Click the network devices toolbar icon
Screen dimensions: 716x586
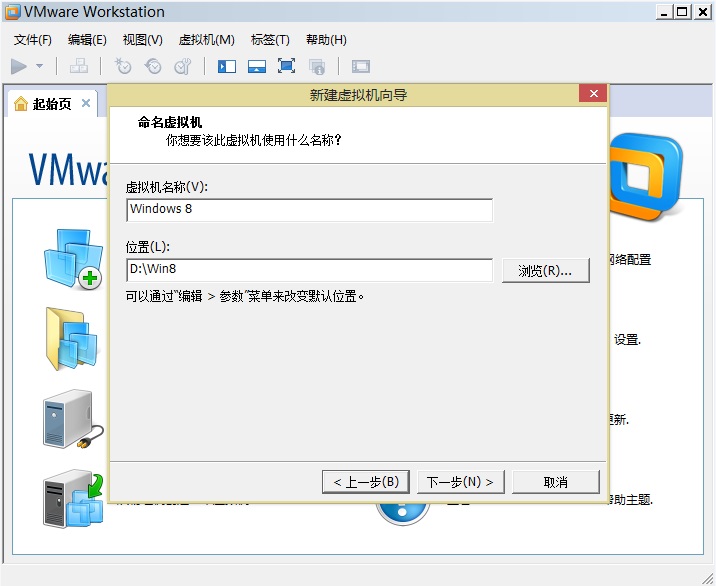pyautogui.click(x=79, y=66)
